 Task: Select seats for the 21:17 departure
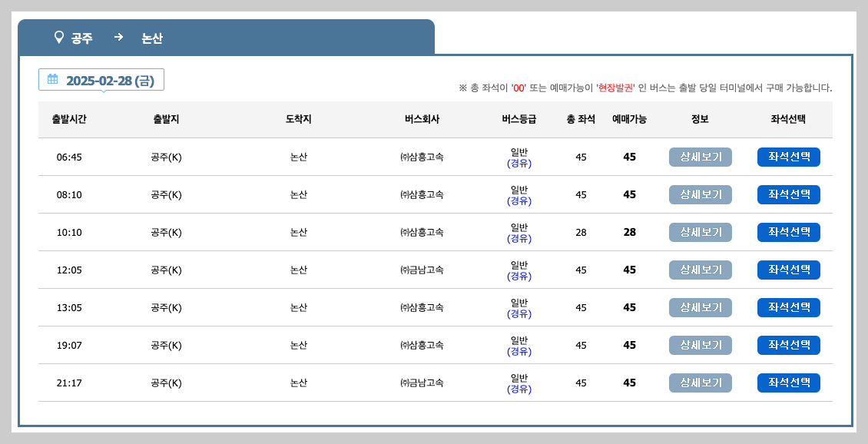point(789,383)
